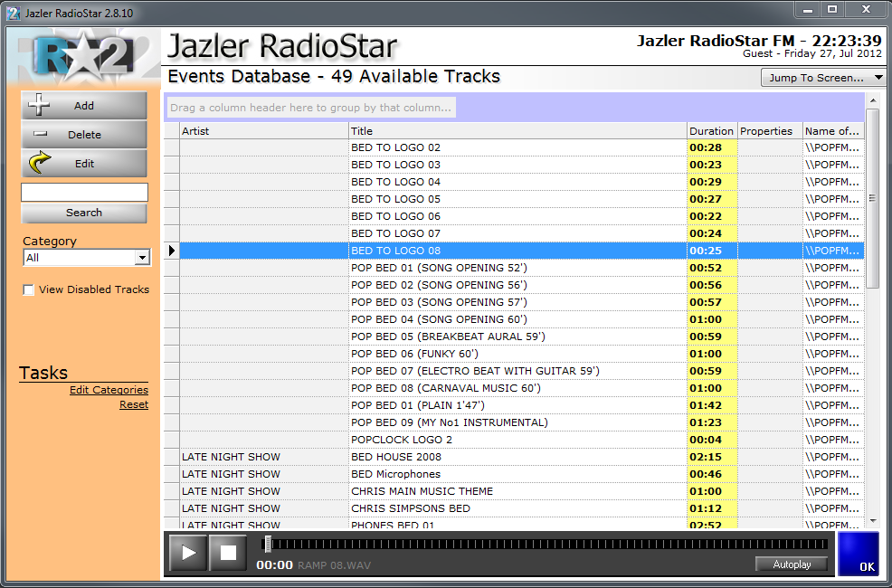Viewport: 892px width, 588px height.
Task: Click the row indicator arrow beside BED TO LOGO 08
Action: point(172,251)
